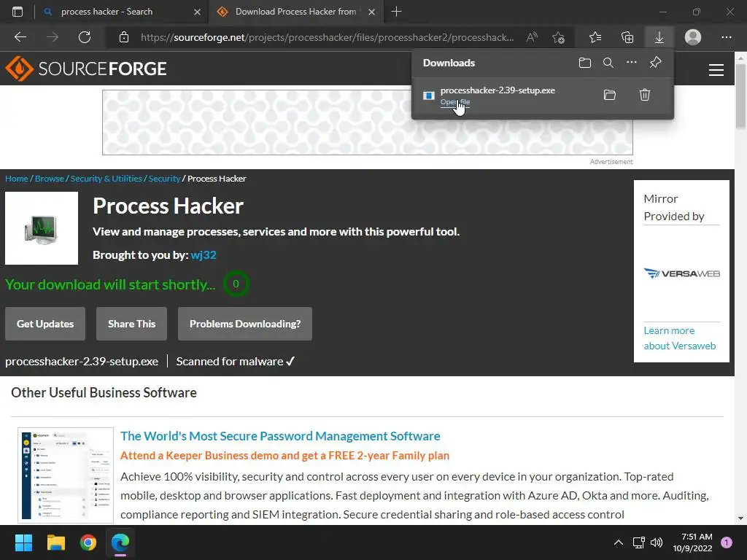Open Windows Start menu
Screen dimensions: 747x560
tap(23, 542)
